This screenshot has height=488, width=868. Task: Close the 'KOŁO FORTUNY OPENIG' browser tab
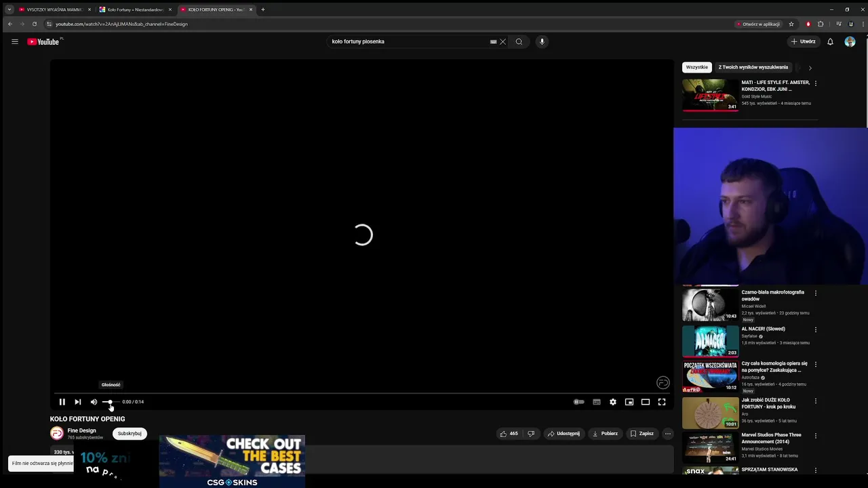coord(251,9)
